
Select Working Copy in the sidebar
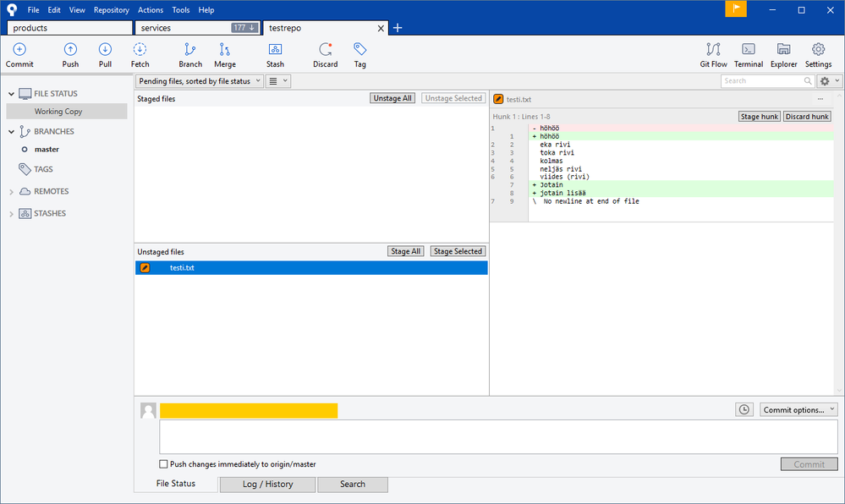67,112
